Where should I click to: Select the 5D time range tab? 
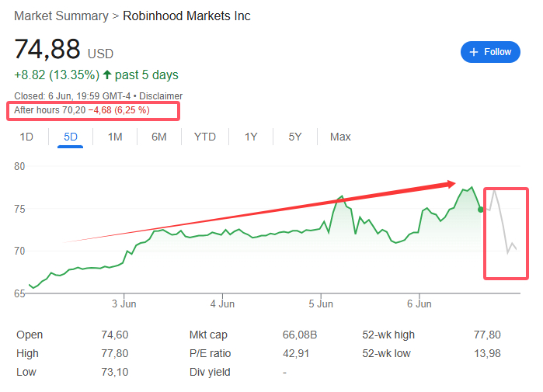point(71,137)
